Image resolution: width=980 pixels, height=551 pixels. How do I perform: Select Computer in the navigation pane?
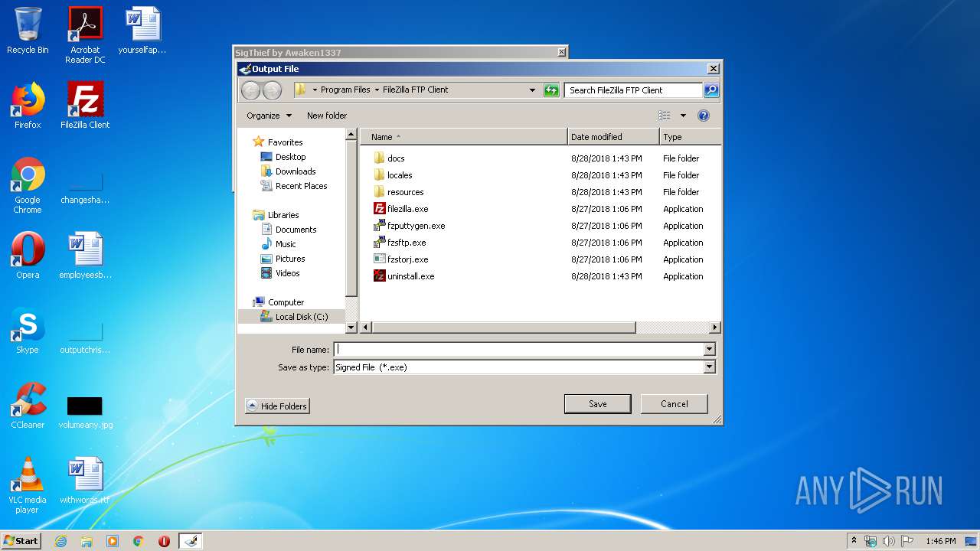coord(286,302)
